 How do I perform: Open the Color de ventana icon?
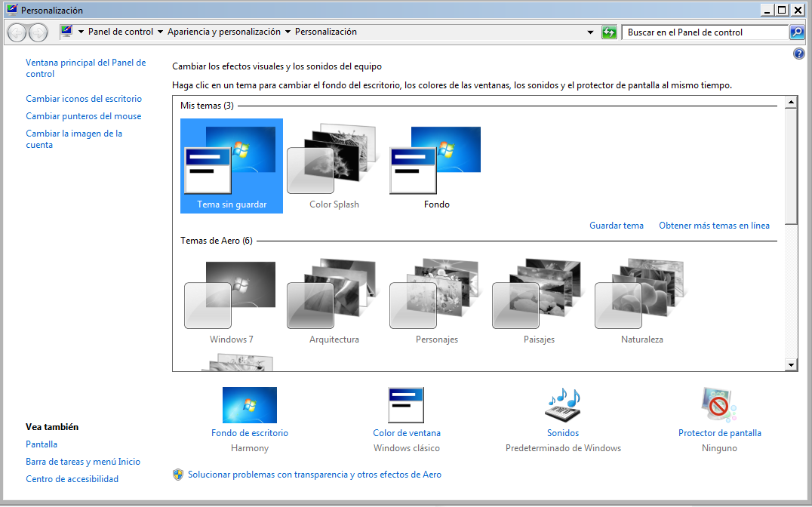[406, 405]
